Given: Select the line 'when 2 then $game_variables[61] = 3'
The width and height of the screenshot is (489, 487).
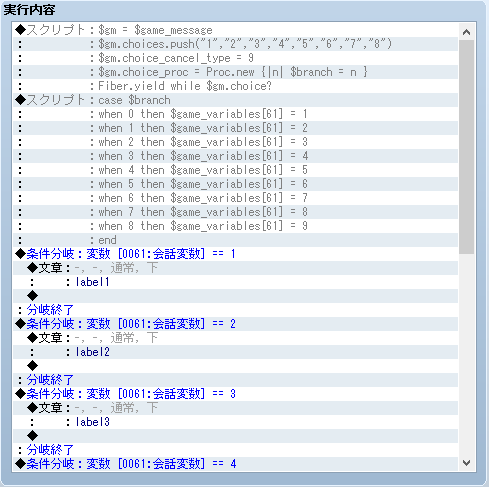Looking at the screenshot, I should (236, 142).
